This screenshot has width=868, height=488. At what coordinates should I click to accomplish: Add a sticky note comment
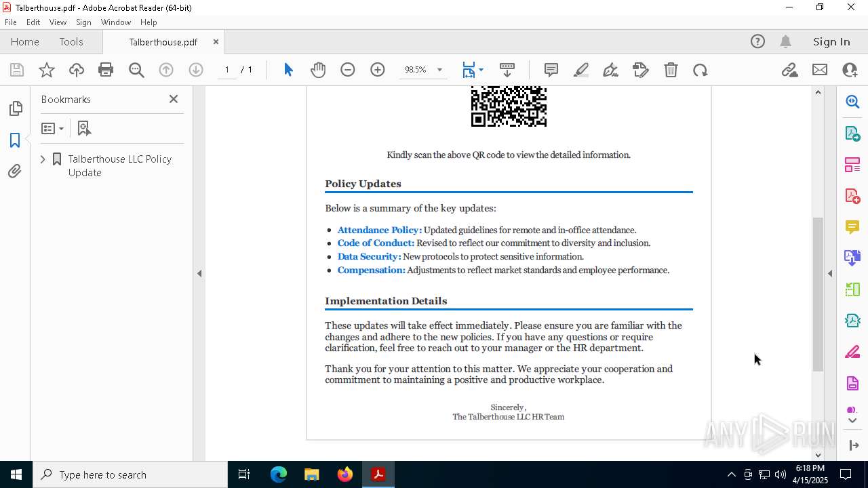pos(551,70)
